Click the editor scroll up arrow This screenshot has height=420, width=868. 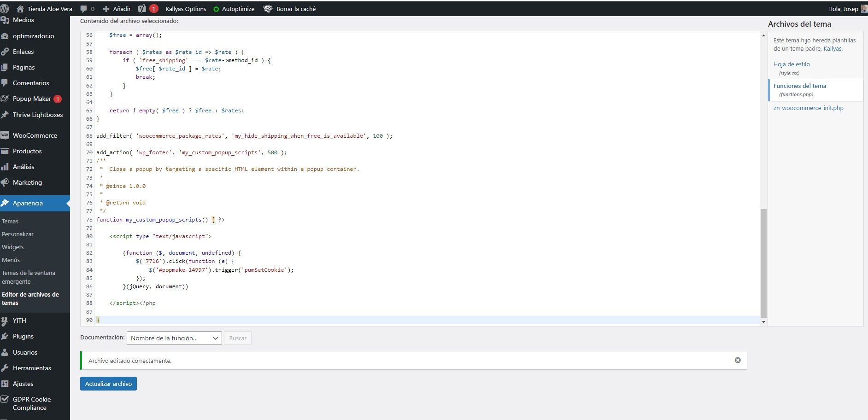763,35
